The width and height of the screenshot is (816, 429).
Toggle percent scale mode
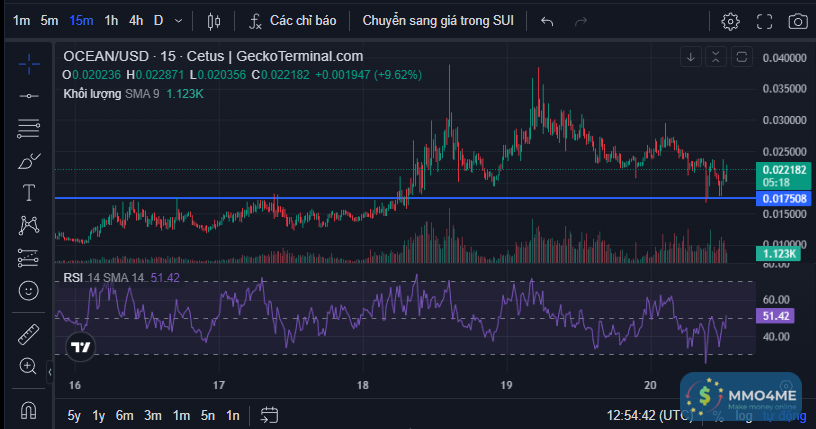(718, 416)
